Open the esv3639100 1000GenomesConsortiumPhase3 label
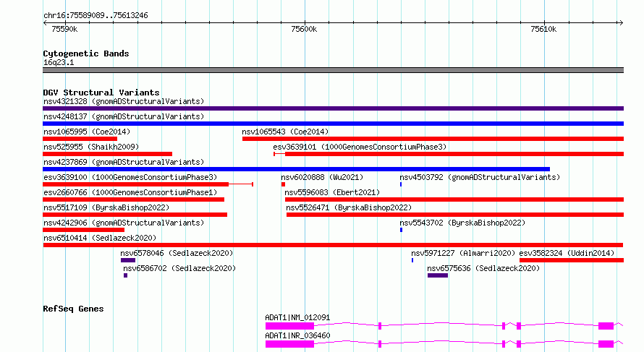 (x=130, y=177)
